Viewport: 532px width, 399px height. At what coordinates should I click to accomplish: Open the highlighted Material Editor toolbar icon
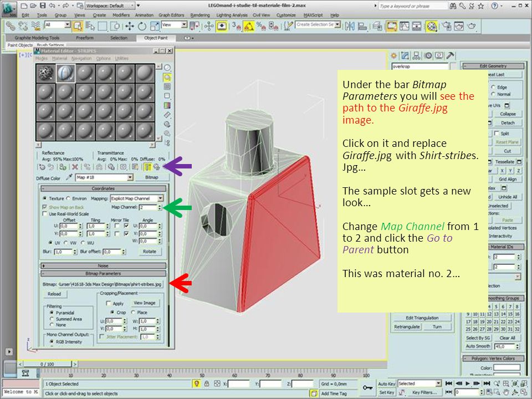click(432, 26)
